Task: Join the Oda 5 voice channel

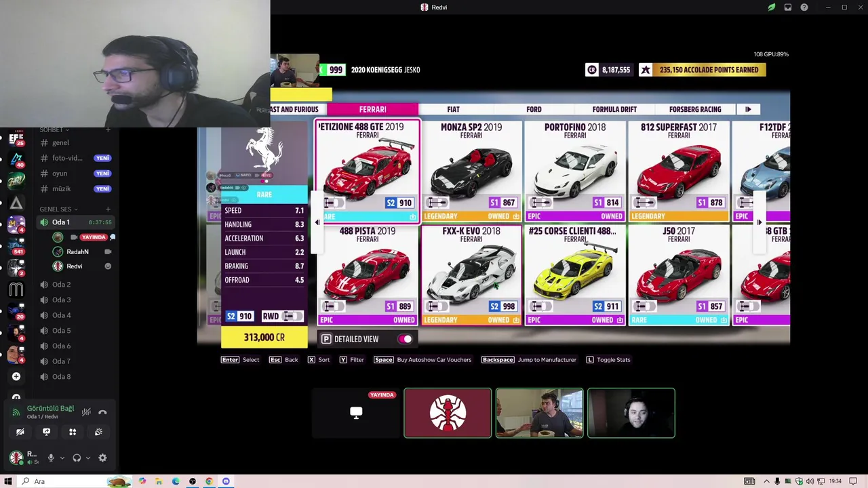Action: point(75,330)
